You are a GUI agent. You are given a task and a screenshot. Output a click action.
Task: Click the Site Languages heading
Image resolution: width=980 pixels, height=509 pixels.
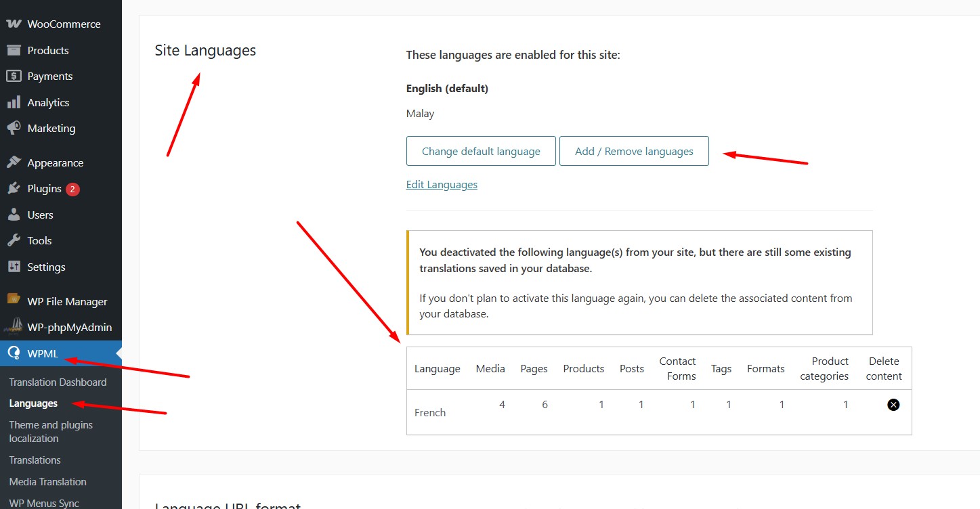point(205,50)
